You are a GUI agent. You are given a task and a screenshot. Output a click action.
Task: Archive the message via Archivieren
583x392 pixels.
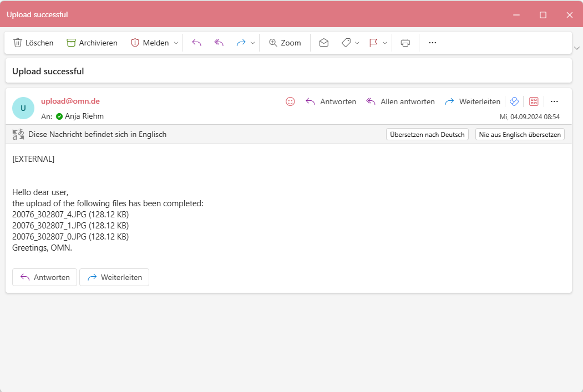coord(92,42)
